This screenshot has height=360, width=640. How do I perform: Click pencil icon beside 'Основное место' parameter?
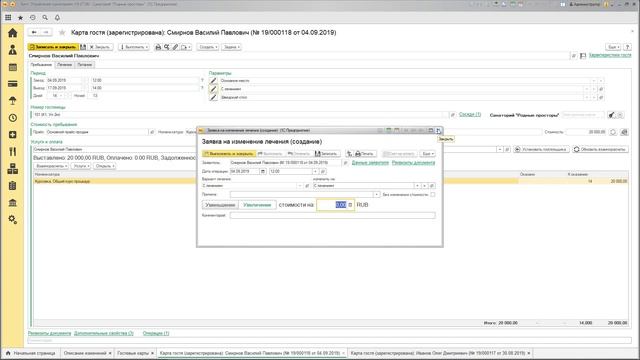tap(213, 80)
